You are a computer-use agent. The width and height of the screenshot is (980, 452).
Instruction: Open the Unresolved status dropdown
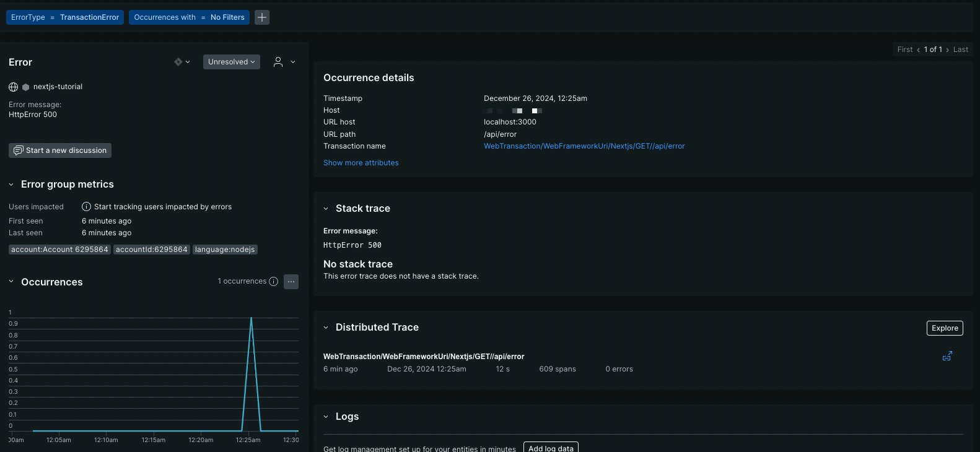pos(232,62)
